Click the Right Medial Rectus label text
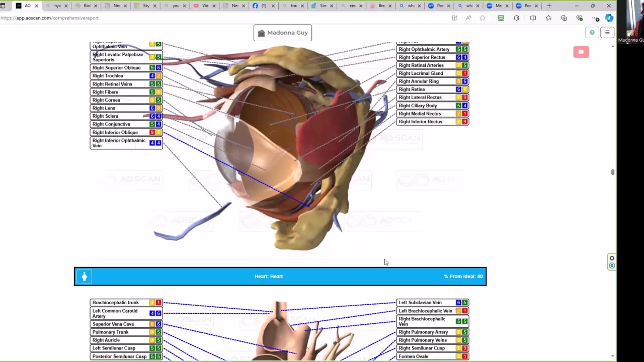The image size is (644, 362). point(420,114)
